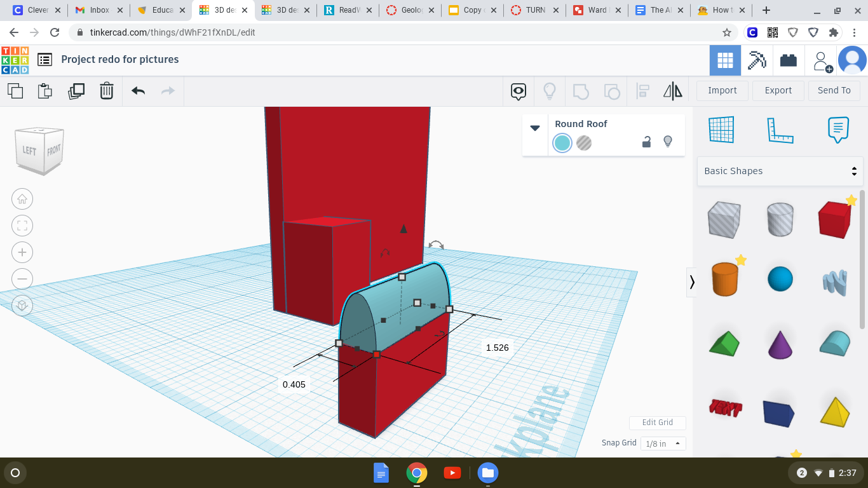The height and width of the screenshot is (488, 868).
Task: Open the Notes tool in the shapes panel
Action: [839, 130]
